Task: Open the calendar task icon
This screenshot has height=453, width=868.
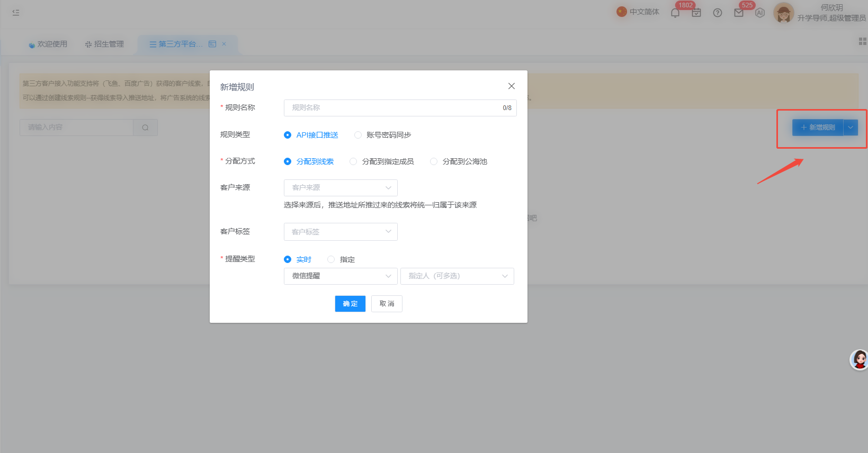Action: coord(696,13)
